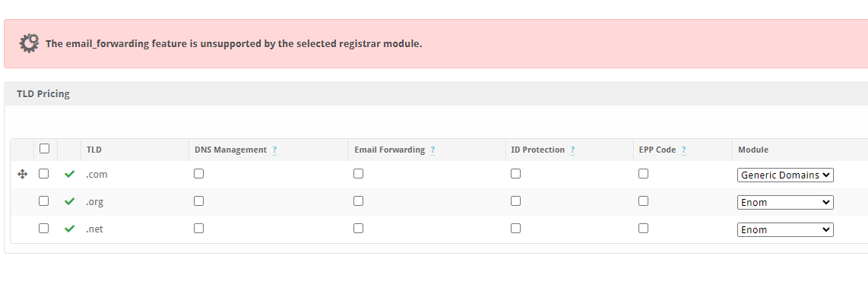Click the green checkmark status for .com
Viewport: 868px width, 300px height.
pos(69,175)
